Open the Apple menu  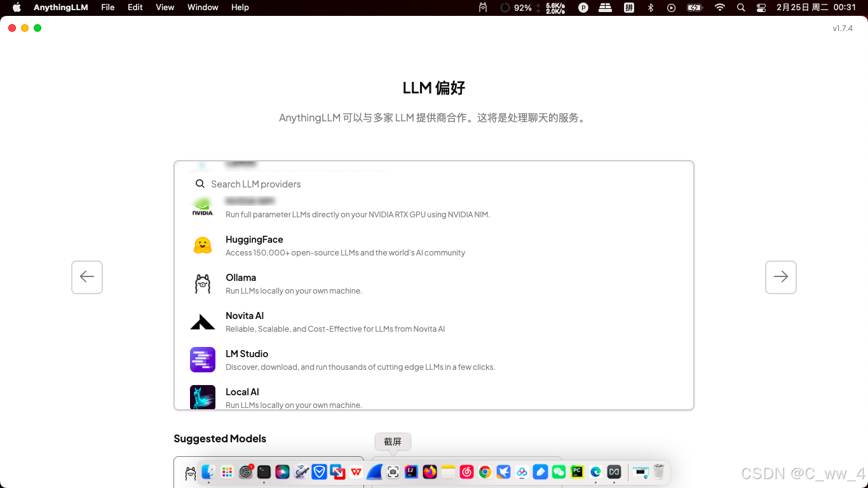17,8
